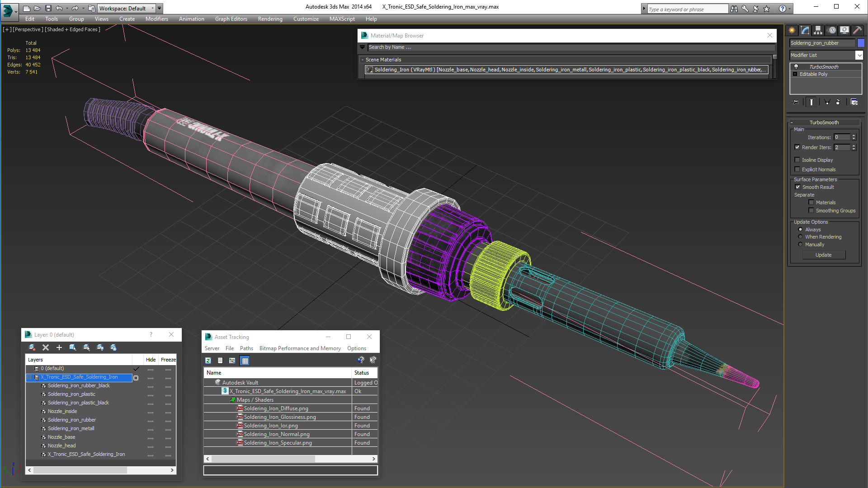Select Manually update option
The height and width of the screenshot is (488, 868).
pos(800,244)
